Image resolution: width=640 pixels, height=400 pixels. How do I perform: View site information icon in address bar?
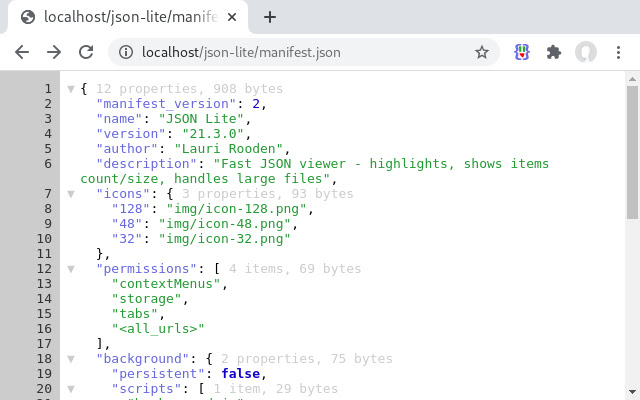click(x=125, y=52)
